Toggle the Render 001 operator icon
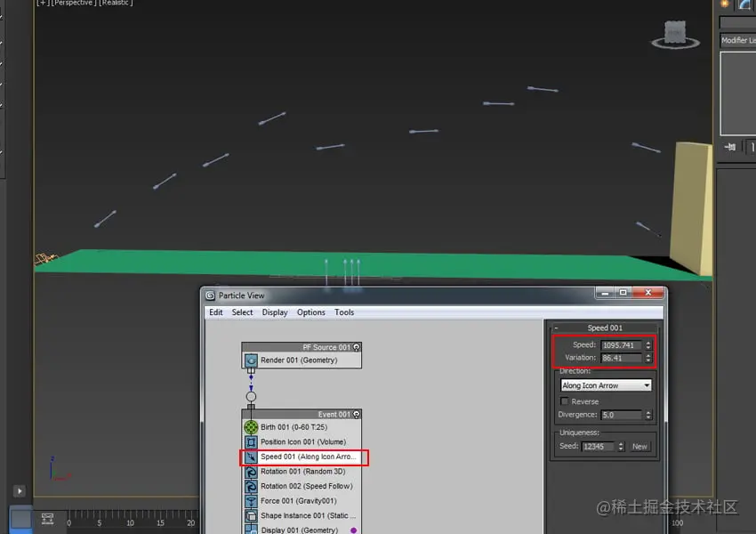 click(251, 360)
